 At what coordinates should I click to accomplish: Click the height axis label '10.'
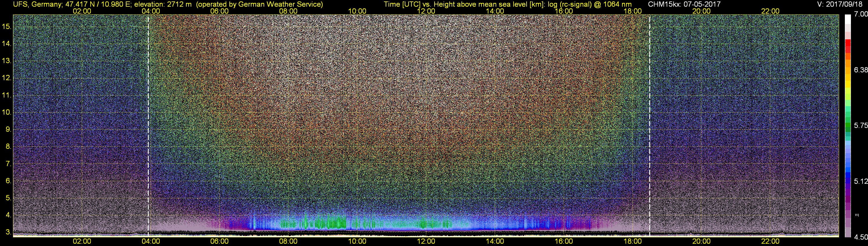(7, 112)
